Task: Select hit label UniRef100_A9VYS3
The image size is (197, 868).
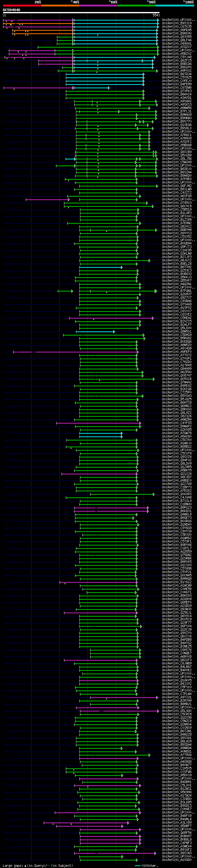Action: pyautogui.click(x=177, y=233)
